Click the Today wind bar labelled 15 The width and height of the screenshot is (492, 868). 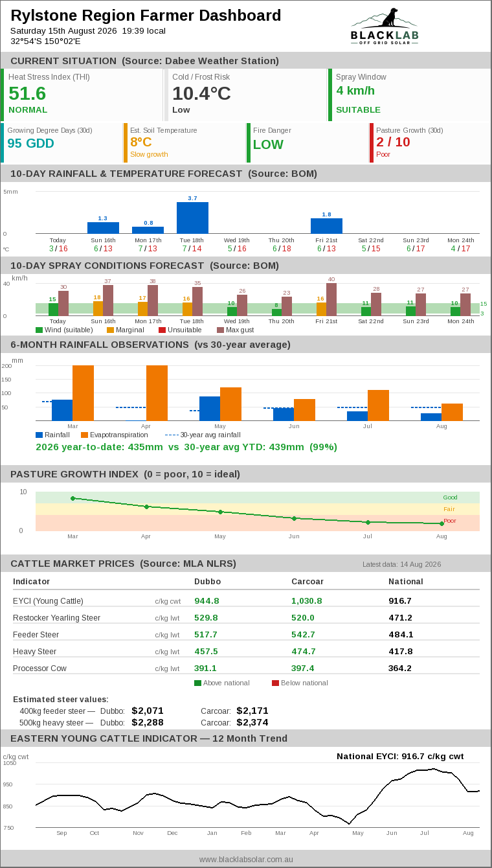tap(53, 310)
